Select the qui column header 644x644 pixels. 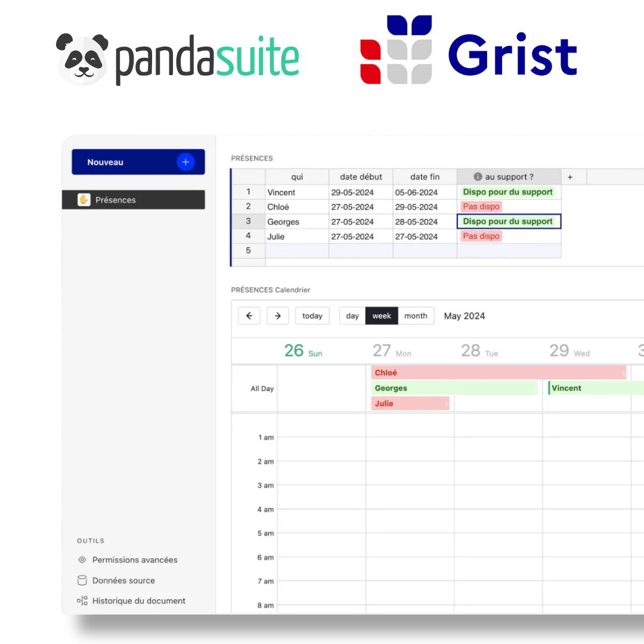[x=297, y=177]
